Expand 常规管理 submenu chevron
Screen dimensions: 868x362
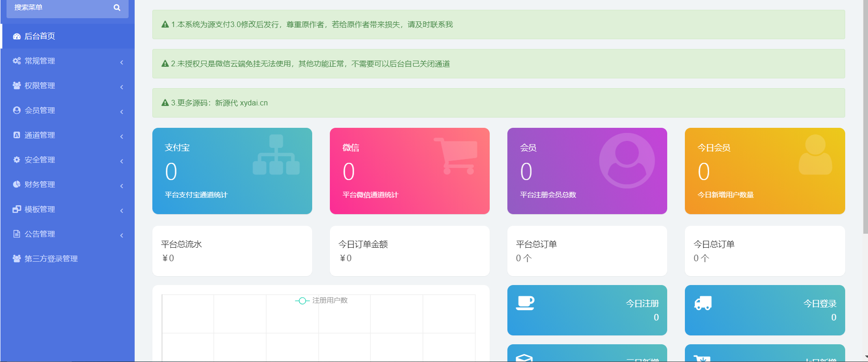click(122, 62)
